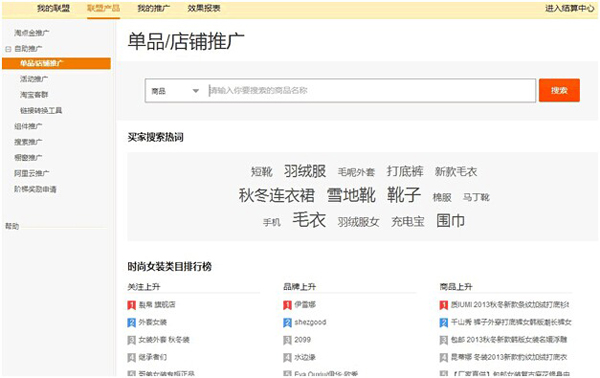Image resolution: width=600 pixels, height=378 pixels.
Task: Click the blue rank 2 badge under 商品上升
Action: coord(443,323)
